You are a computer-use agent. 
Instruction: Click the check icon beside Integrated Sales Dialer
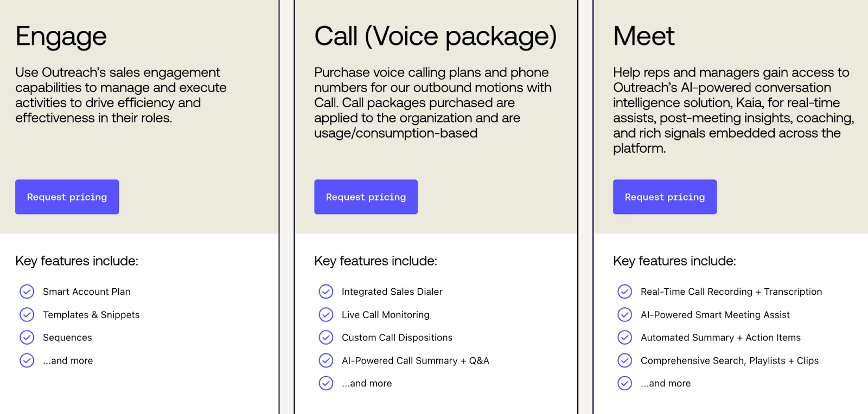click(325, 292)
